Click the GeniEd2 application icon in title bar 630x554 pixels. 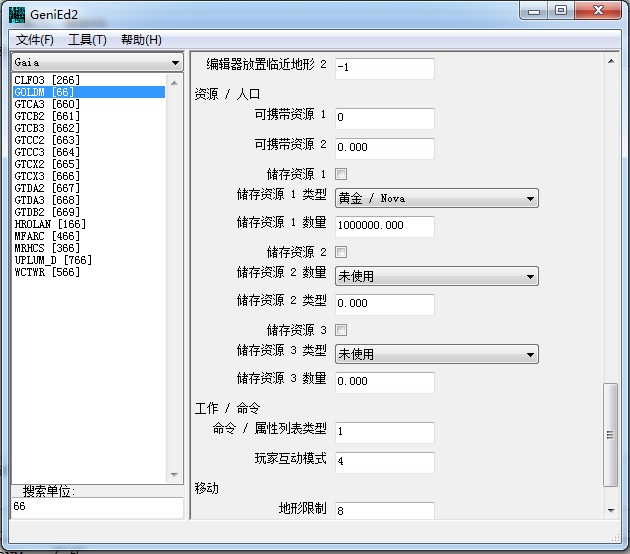pyautogui.click(x=17, y=13)
